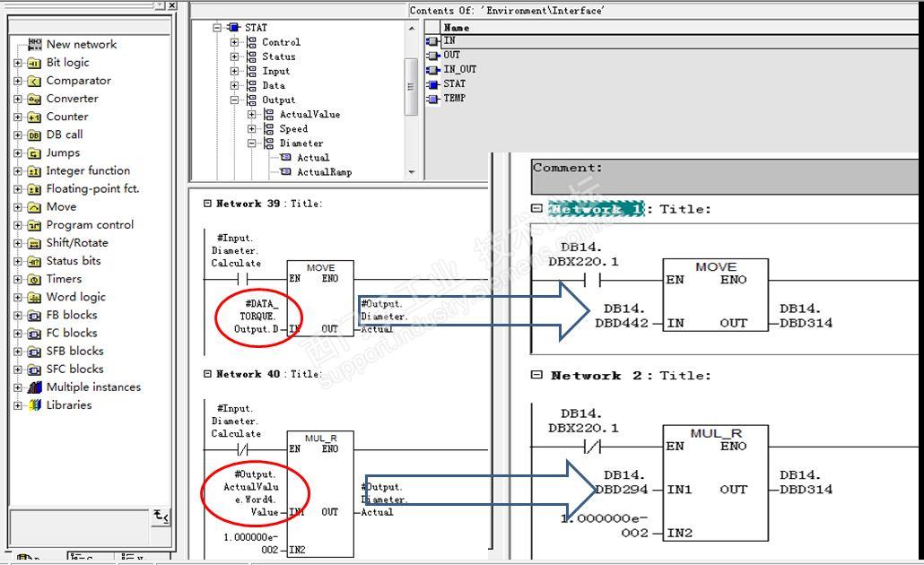Collapse the Output structure node
The height and width of the screenshot is (565, 924).
click(234, 100)
